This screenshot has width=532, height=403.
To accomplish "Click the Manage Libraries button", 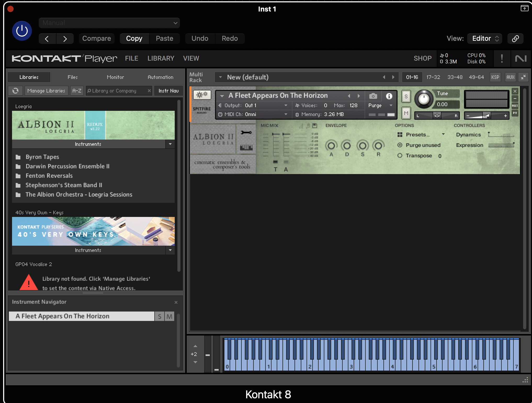I will [x=46, y=91].
